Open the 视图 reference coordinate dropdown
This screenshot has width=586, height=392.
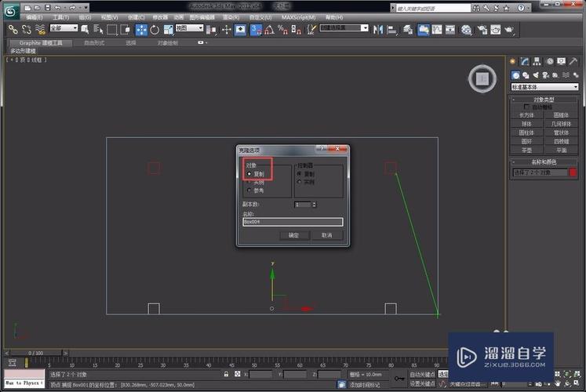[190, 28]
